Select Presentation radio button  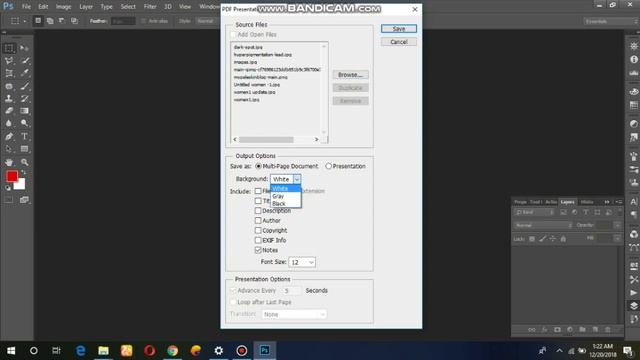point(329,166)
